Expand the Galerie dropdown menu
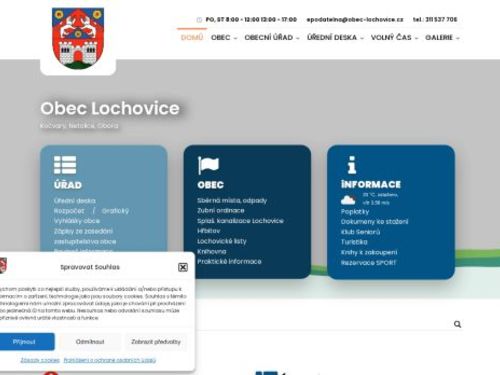500x375 pixels. (442, 38)
